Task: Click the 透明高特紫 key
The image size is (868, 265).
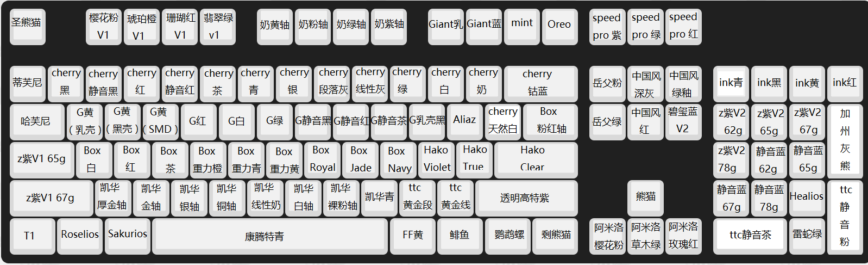Action: click(526, 198)
